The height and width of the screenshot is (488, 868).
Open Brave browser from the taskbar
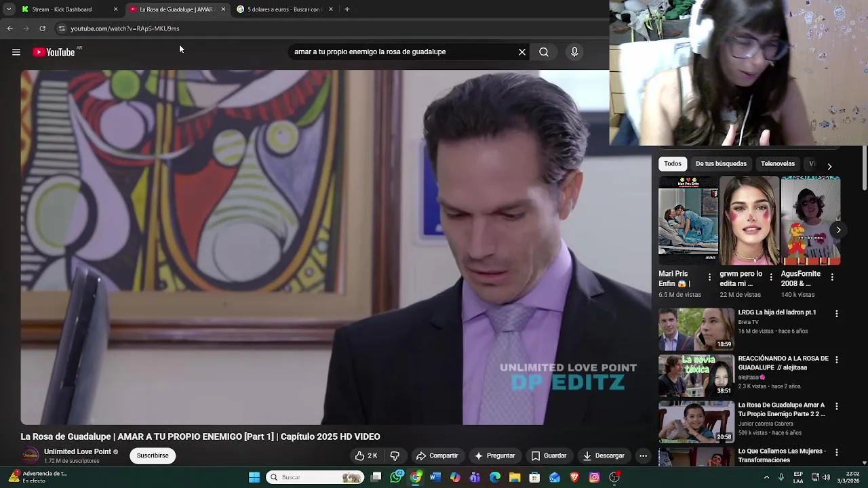(574, 477)
